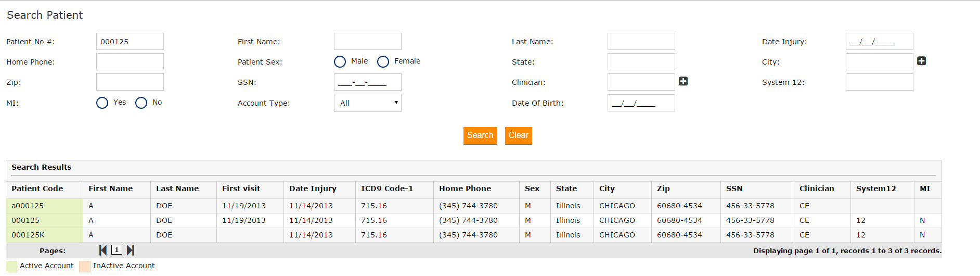980x276 pixels.
Task: Open patient code a000125 record
Action: [28, 206]
